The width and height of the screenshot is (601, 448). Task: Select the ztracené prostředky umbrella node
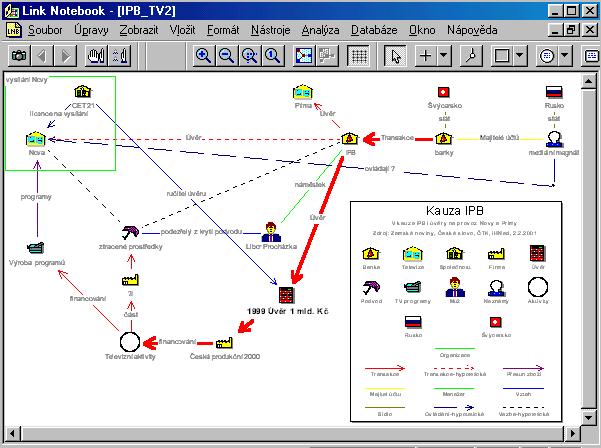click(130, 232)
